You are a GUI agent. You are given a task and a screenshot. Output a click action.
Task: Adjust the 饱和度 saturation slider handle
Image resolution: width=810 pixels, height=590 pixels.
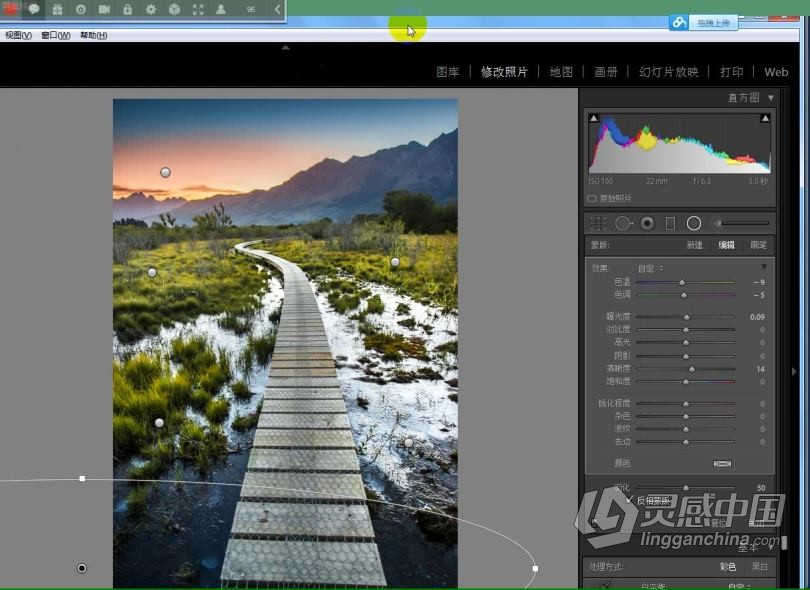click(686, 382)
